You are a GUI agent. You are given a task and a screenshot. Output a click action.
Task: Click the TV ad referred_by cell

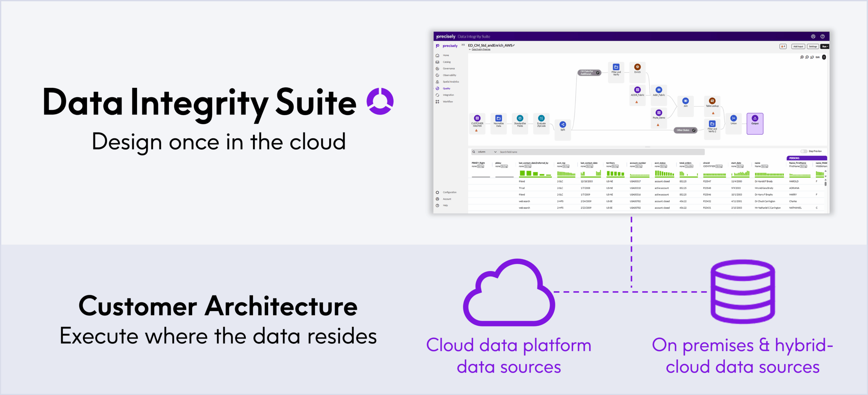tap(521, 188)
